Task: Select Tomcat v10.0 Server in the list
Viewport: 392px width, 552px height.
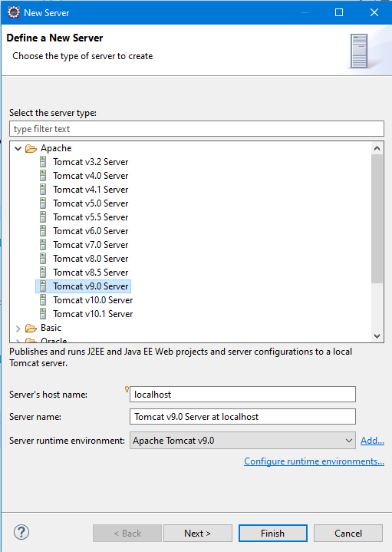Action: (93, 300)
